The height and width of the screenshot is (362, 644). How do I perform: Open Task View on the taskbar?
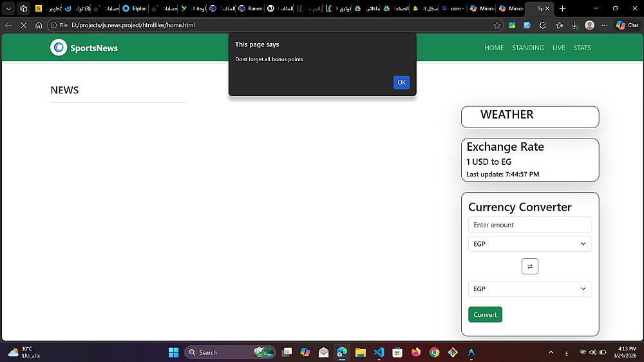287,352
